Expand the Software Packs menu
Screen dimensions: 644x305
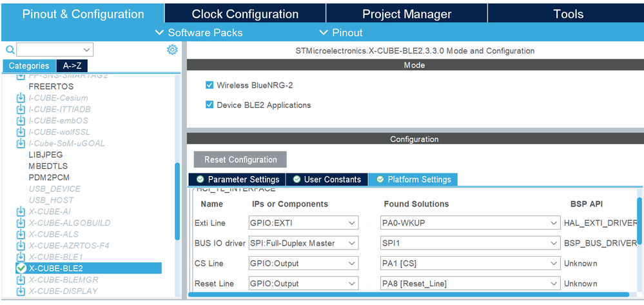(x=199, y=32)
